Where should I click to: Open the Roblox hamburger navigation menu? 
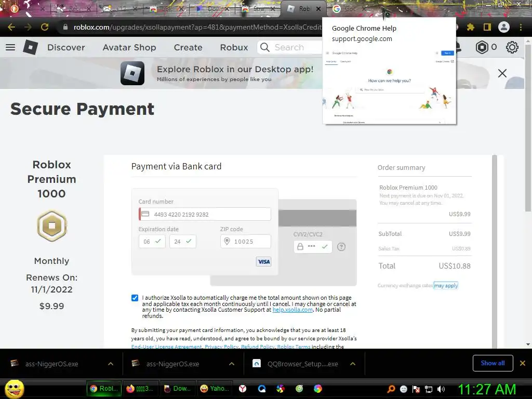click(x=10, y=47)
